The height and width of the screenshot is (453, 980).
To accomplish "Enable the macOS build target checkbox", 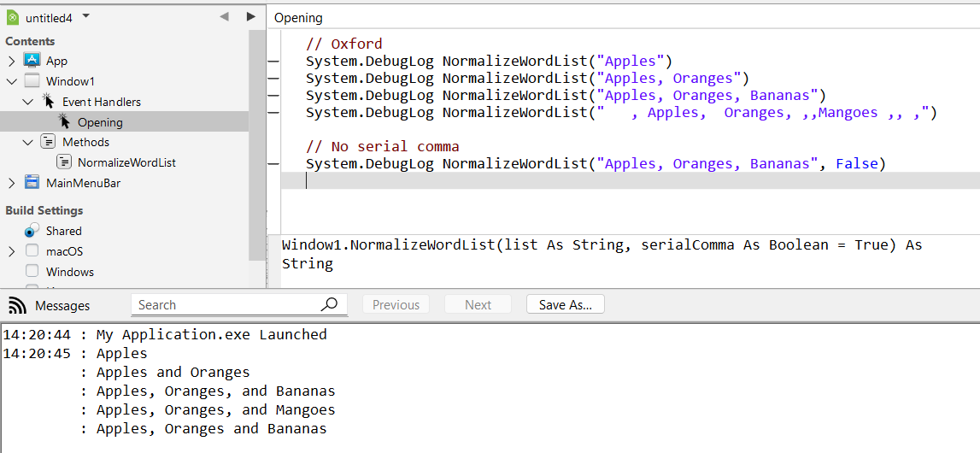I will click(x=32, y=251).
